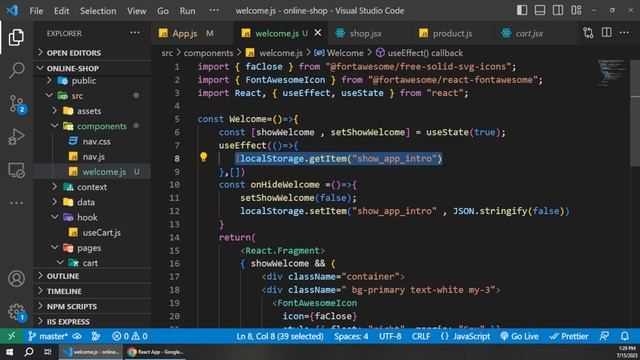Click master branch indicator in status bar
Screen dimensions: 640x360
coord(48,336)
